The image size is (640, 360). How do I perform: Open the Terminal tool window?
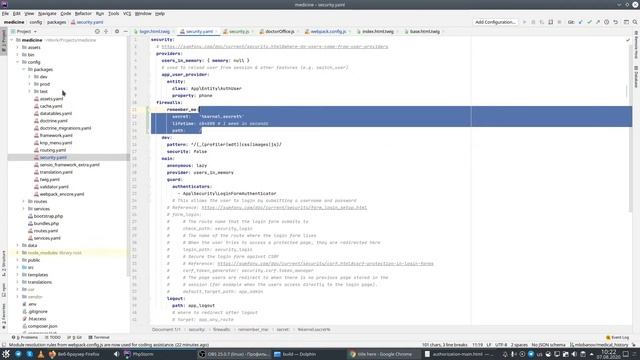click(x=99, y=338)
